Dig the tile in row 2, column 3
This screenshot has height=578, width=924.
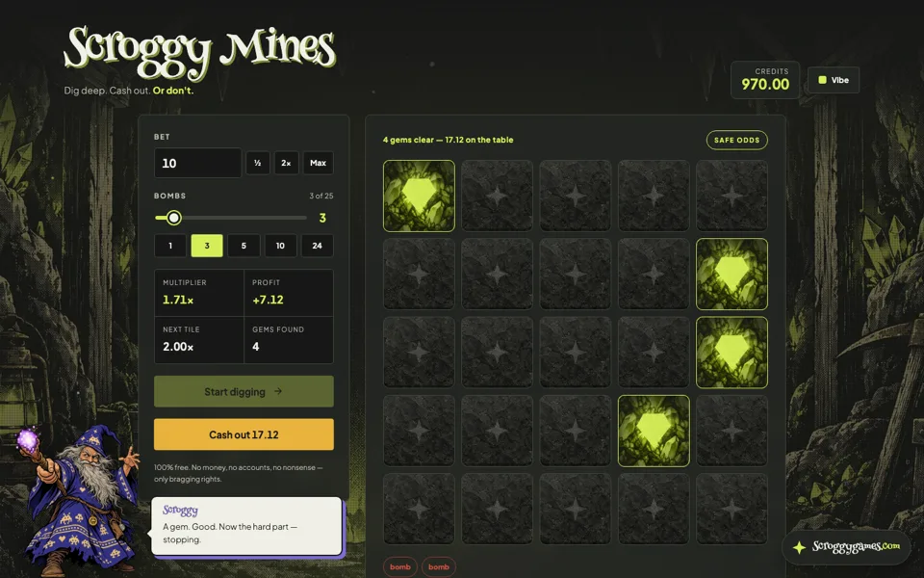576,274
